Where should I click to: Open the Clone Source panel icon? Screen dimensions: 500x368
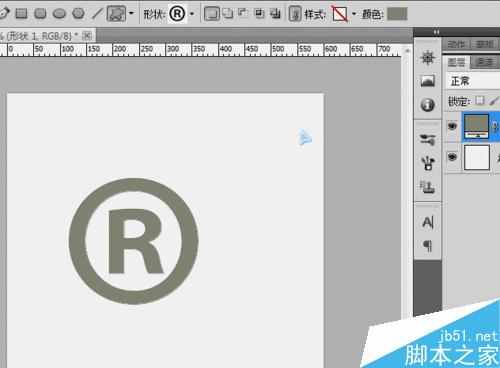(428, 187)
